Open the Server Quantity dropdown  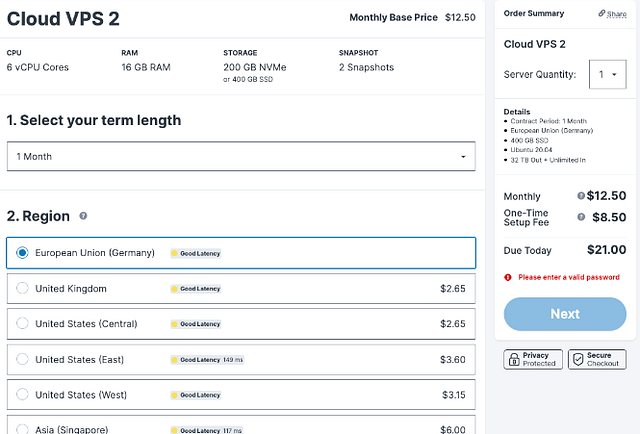(x=607, y=74)
